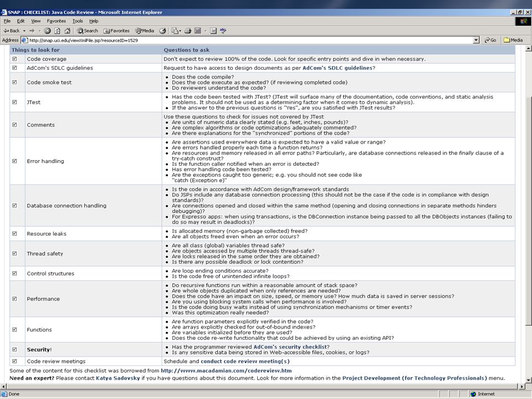This screenshot has height=399, width=532.
Task: Click horizontal scrollbar left arrow
Action: pyautogui.click(x=4, y=386)
